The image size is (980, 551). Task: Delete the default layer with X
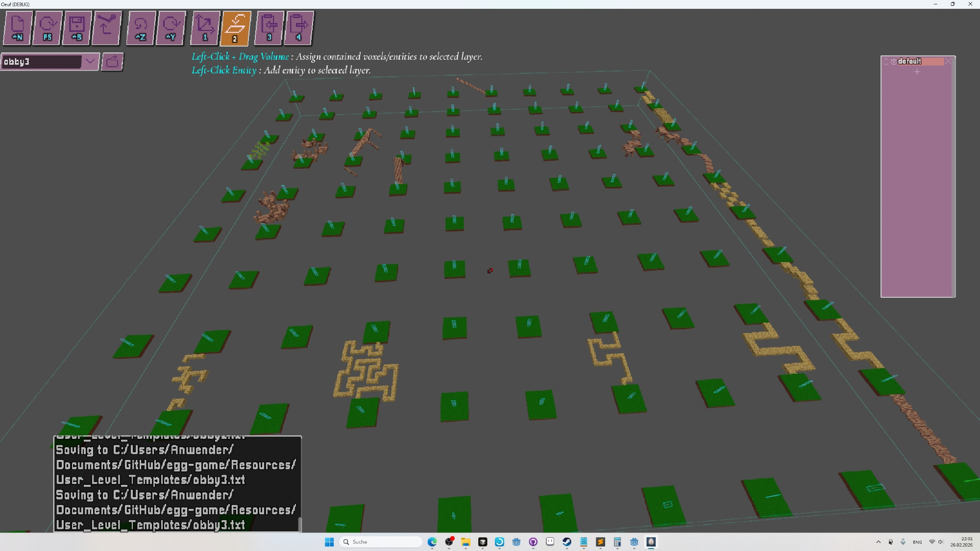click(x=948, y=61)
